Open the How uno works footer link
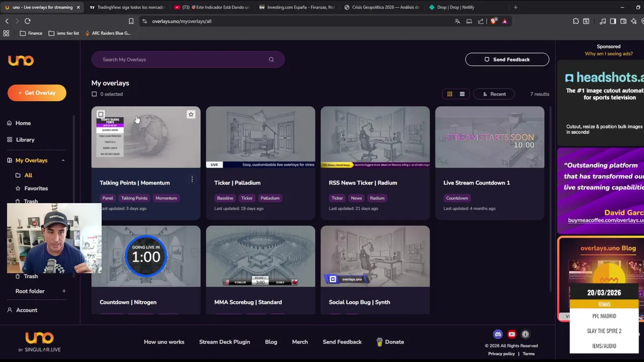The width and height of the screenshot is (644, 362). (x=164, y=342)
